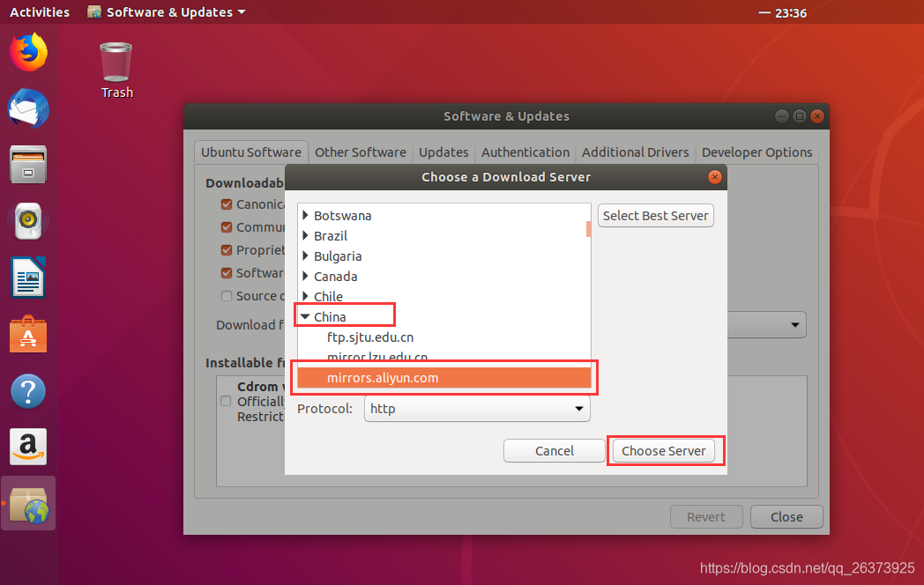Enable the Cdrom installable source checkbox
Screen dimensions: 924x585
coord(226,401)
